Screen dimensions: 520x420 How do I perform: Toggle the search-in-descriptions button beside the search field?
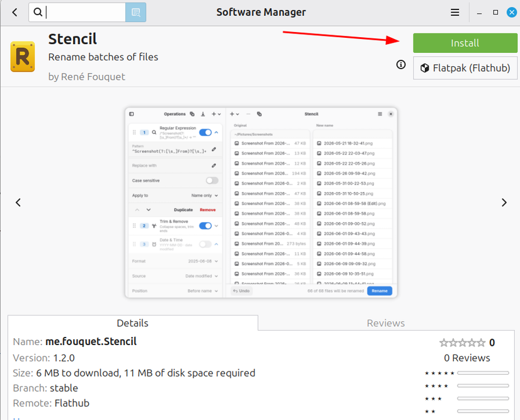136,12
